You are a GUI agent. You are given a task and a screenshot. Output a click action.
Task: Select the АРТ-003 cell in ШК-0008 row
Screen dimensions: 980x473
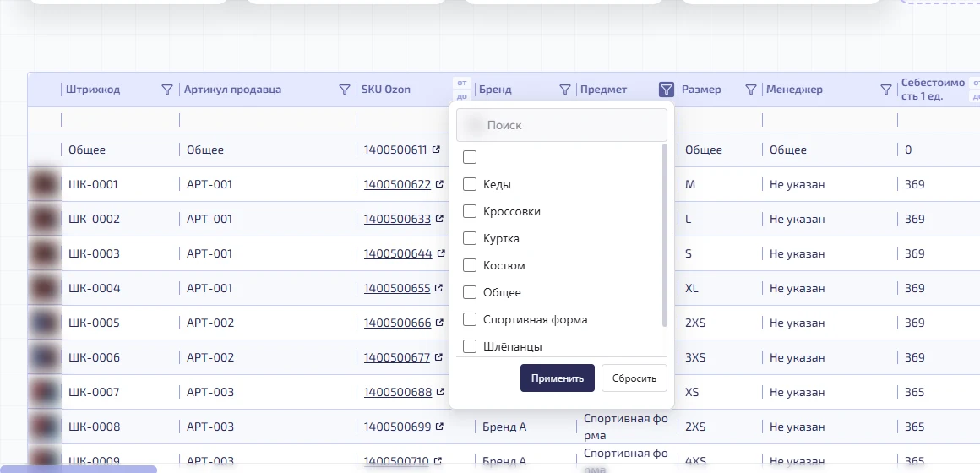(x=210, y=427)
